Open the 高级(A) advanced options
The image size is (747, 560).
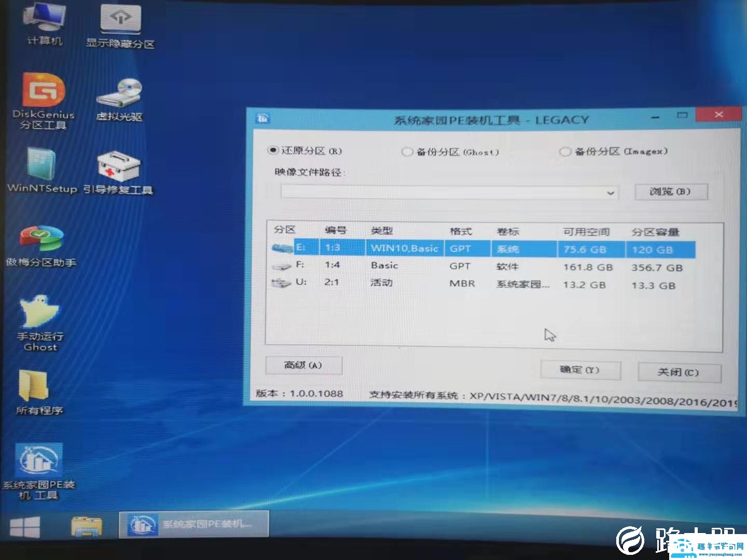303,365
